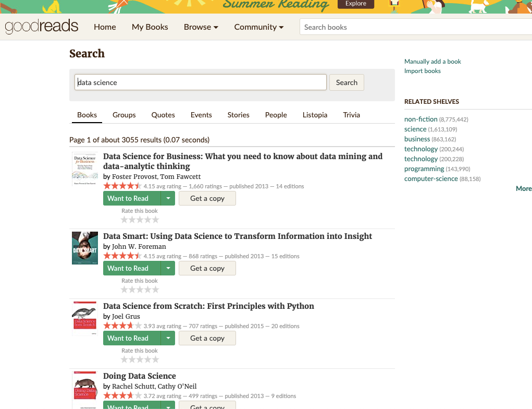The image size is (532, 409).
Task: Click the Search button next to the query
Action: pyautogui.click(x=347, y=82)
